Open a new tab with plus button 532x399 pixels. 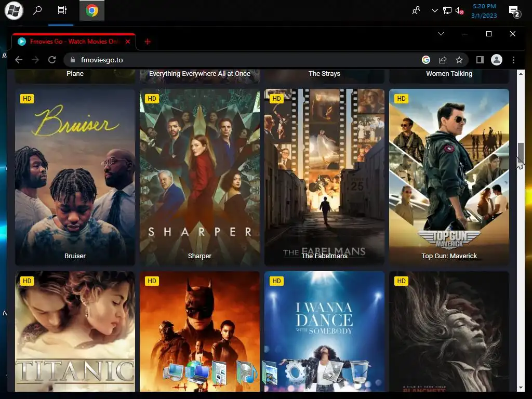(147, 42)
